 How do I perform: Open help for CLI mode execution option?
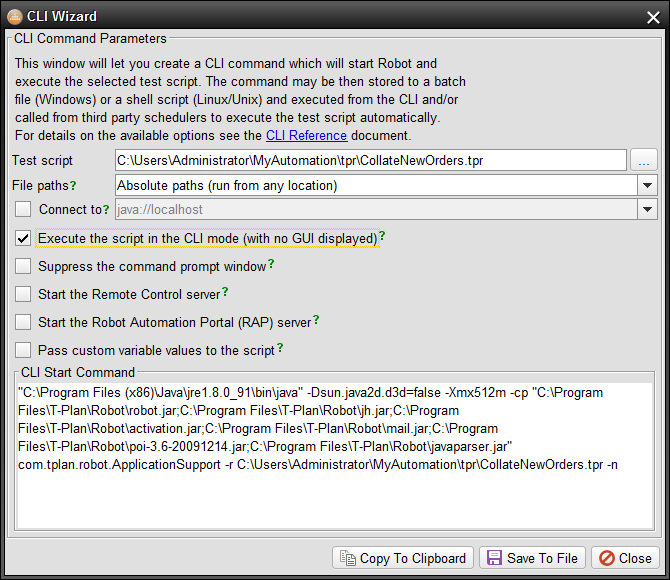click(x=382, y=237)
